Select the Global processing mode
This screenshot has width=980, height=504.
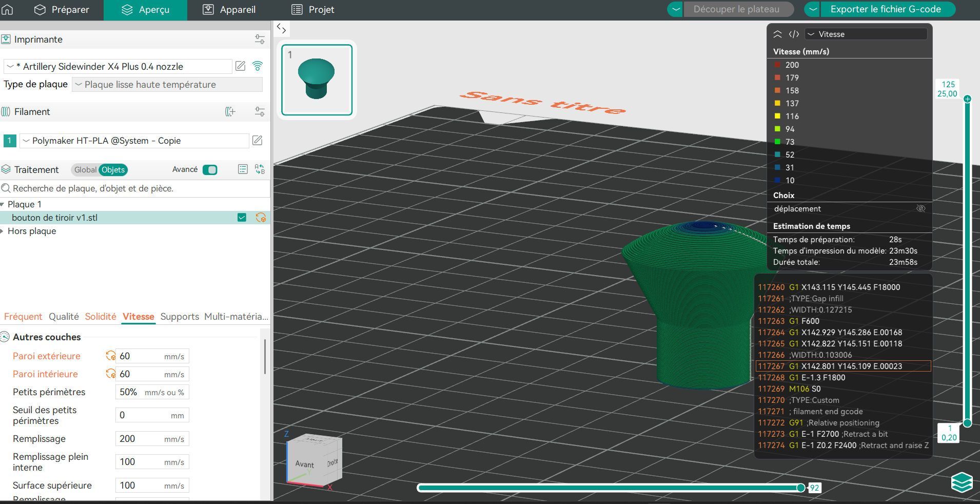pos(85,170)
